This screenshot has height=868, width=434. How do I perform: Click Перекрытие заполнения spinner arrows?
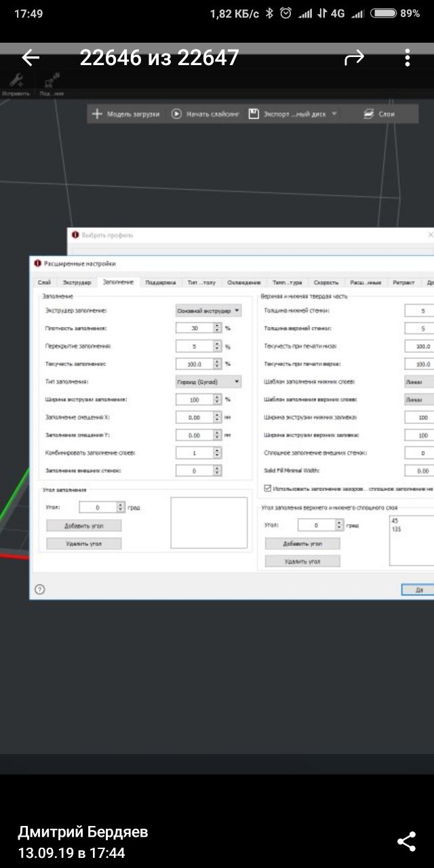pyautogui.click(x=218, y=346)
